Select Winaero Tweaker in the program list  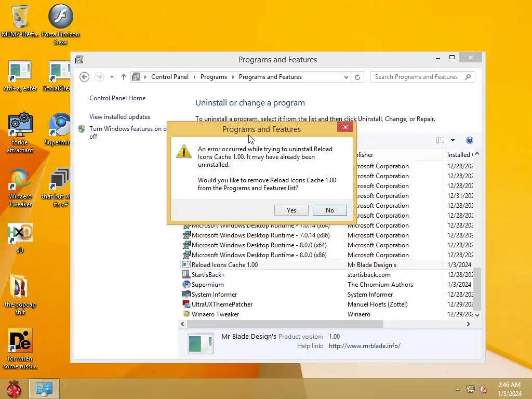[x=215, y=314]
